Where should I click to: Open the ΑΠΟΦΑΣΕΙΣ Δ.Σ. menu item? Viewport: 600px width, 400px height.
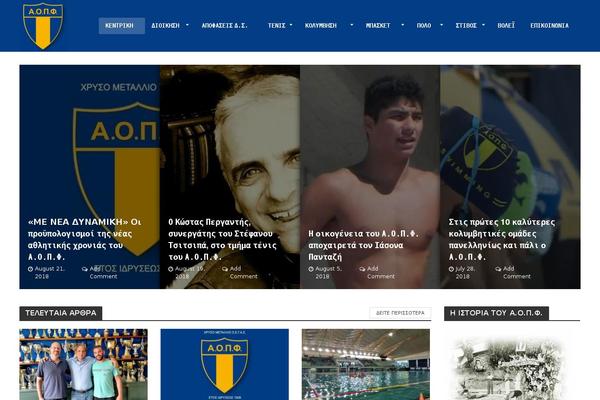(x=225, y=26)
